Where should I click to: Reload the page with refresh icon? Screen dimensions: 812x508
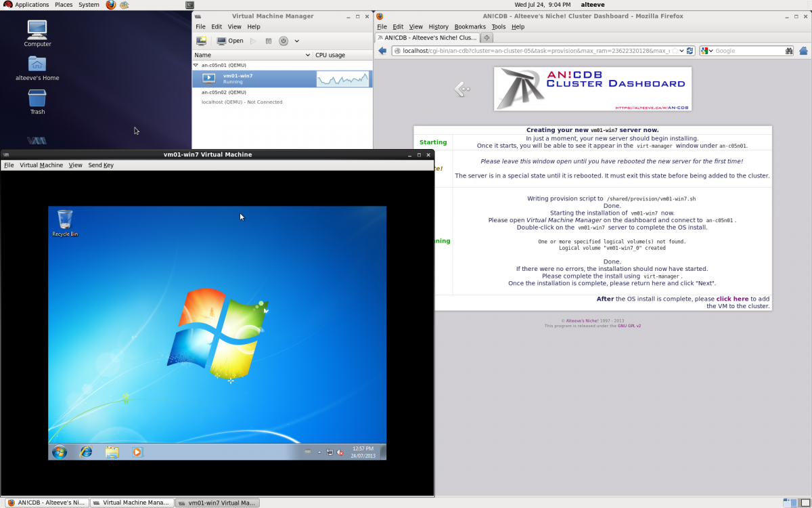[690, 51]
